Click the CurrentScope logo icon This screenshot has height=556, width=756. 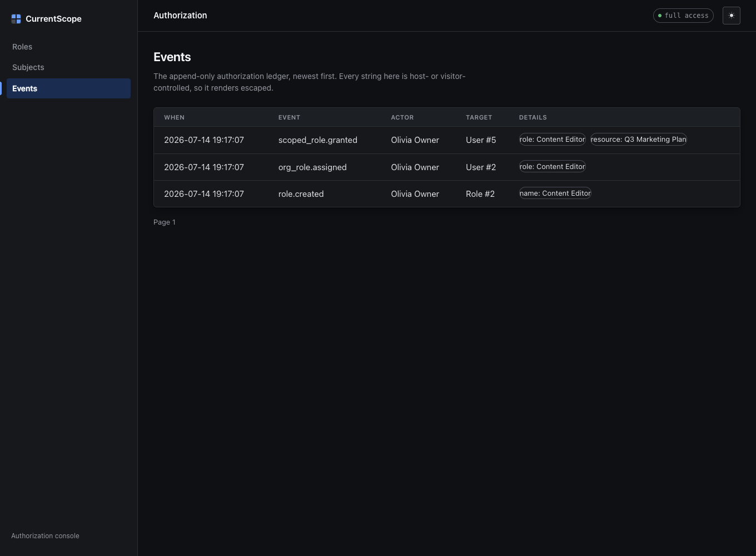pos(16,19)
